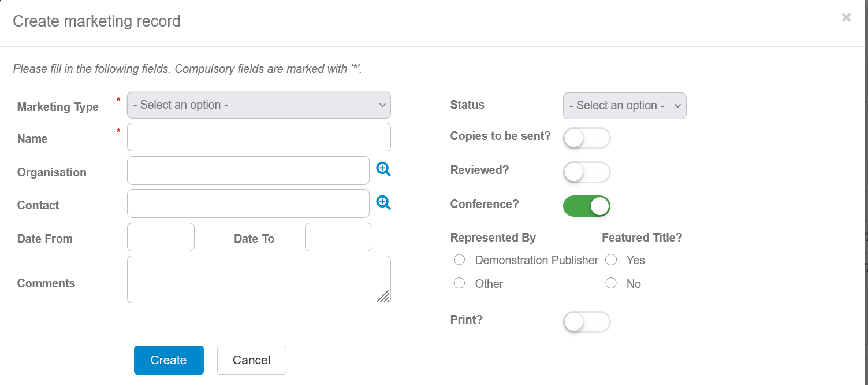Open the Marketing Type dropdown
868x385 pixels.
[x=259, y=105]
